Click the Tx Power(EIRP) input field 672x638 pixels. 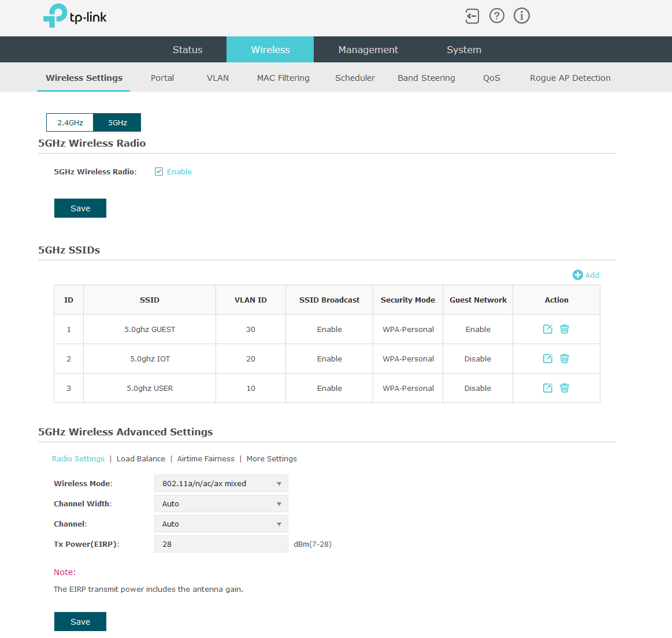click(x=221, y=544)
